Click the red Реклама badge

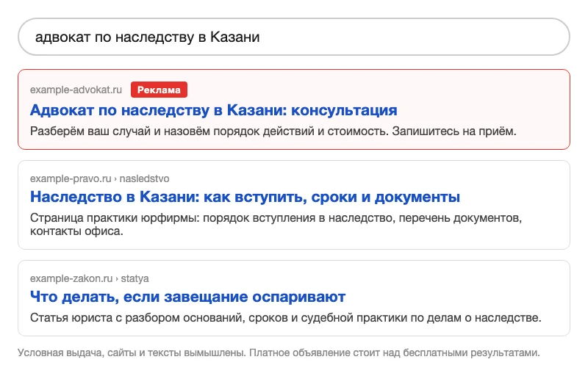[x=159, y=90]
